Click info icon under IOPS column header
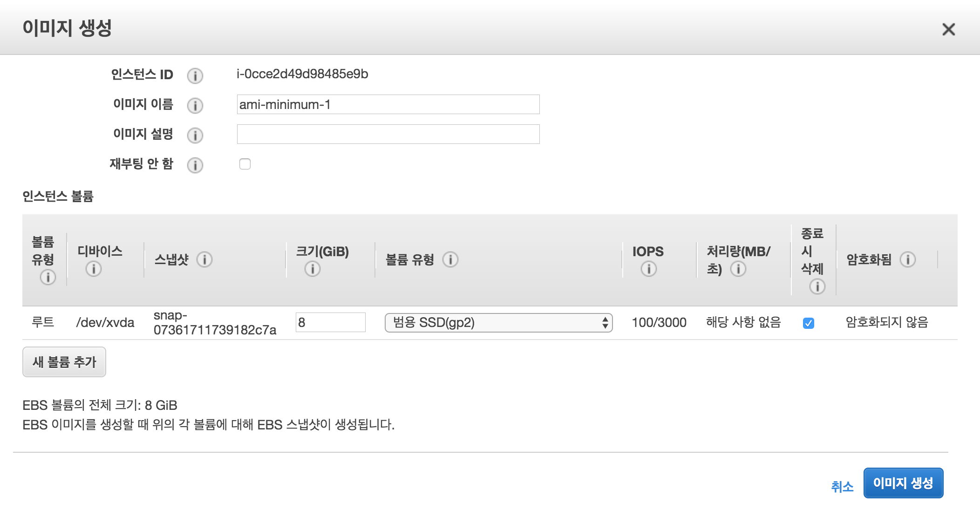Viewport: 980px width, 517px height. pos(648,269)
